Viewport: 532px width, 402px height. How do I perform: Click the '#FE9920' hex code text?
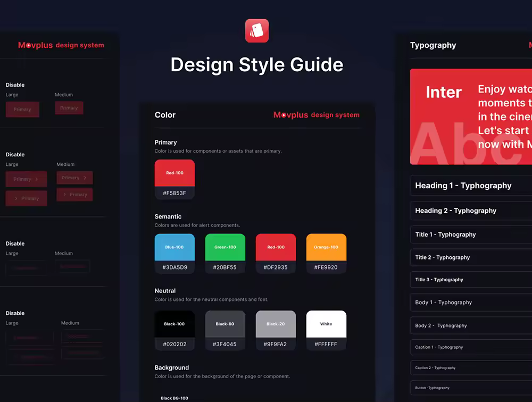pyautogui.click(x=326, y=267)
